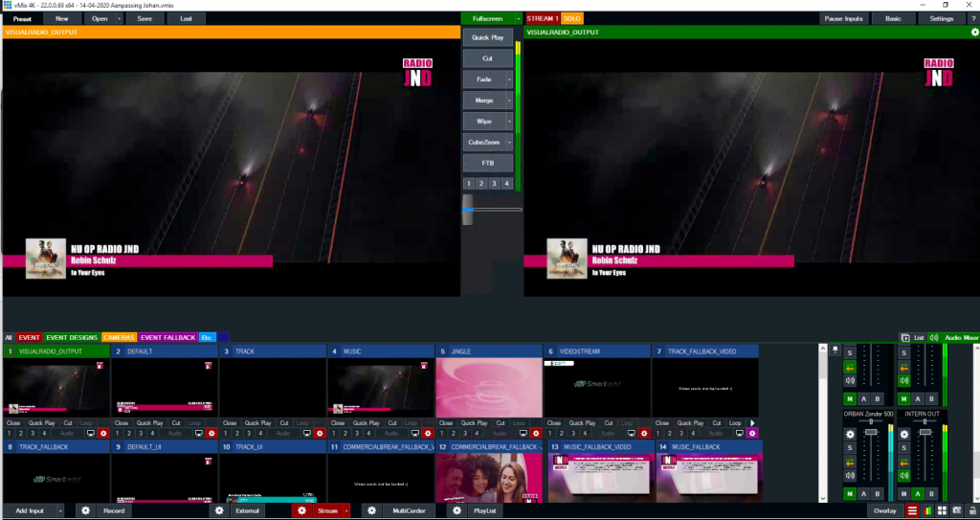This screenshot has height=520, width=980.
Task: Select the Etc. tab
Action: (207, 337)
